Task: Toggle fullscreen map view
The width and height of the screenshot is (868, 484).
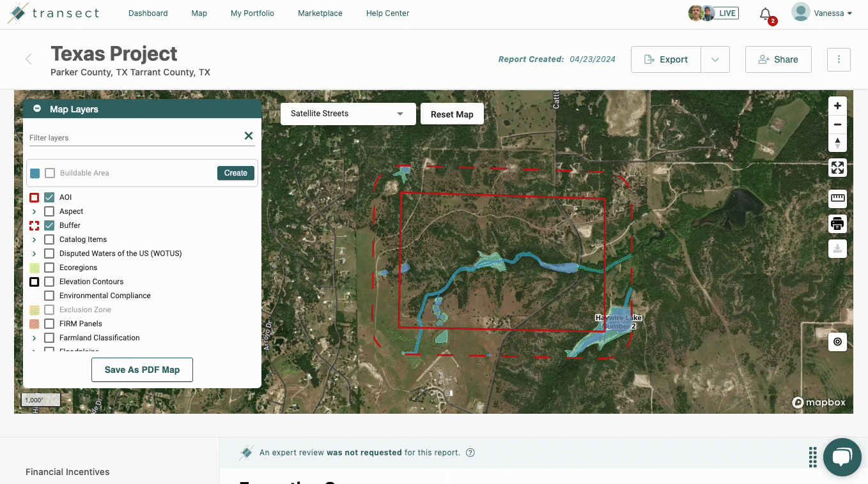Action: (x=837, y=168)
